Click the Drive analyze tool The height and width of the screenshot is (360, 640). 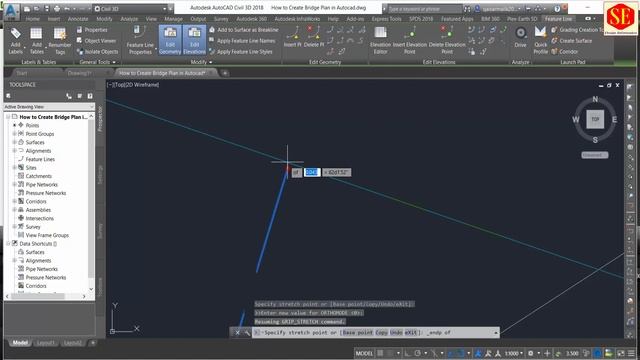[520, 38]
